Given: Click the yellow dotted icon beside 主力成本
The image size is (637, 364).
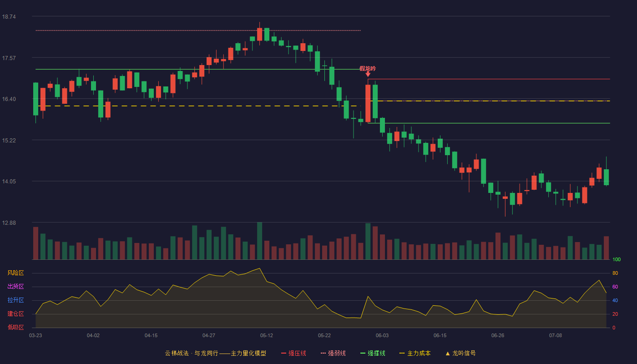Looking at the screenshot, I should pyautogui.click(x=402, y=353).
